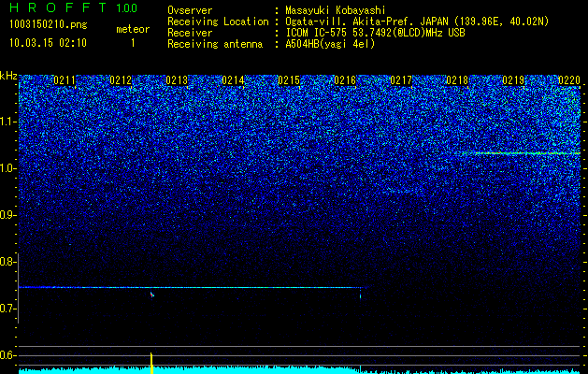Click the 0217 time marker

[x=401, y=80]
